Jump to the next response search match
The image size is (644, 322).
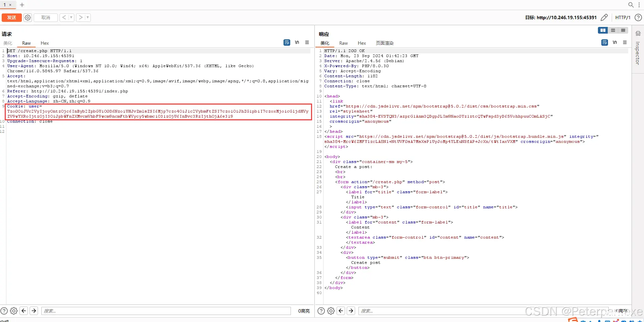point(351,311)
